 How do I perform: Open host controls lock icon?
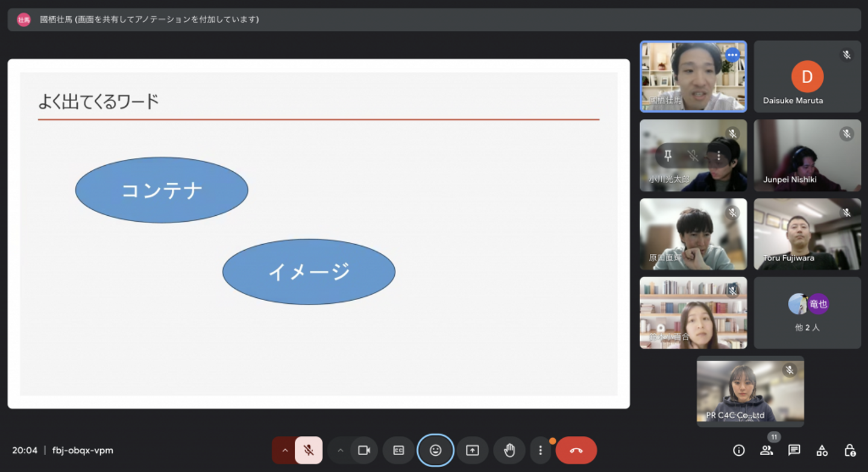850,450
